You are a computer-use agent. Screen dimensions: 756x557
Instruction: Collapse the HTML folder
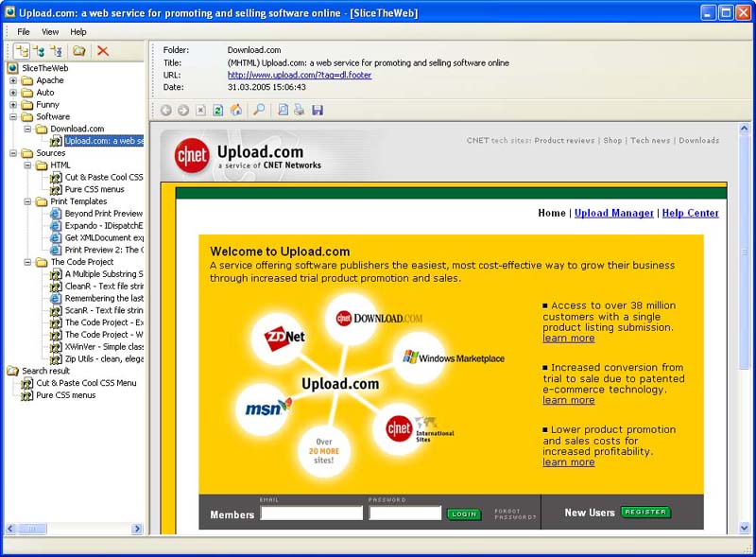click(x=28, y=165)
